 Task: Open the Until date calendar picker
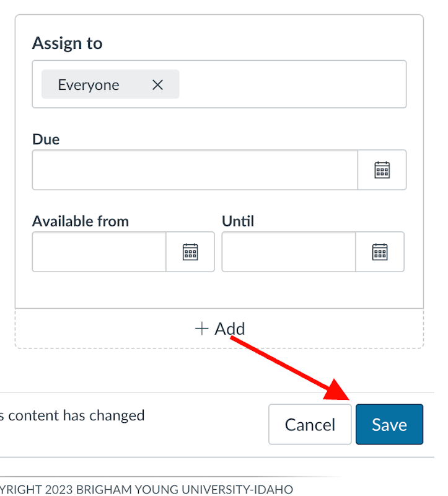(x=380, y=252)
